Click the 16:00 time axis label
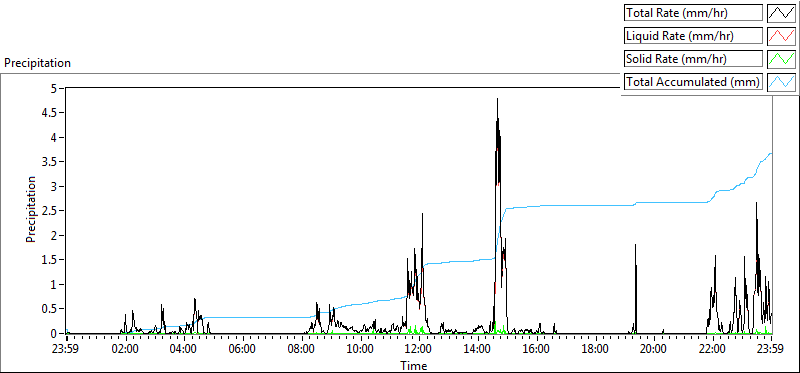800x373 pixels. coord(536,350)
